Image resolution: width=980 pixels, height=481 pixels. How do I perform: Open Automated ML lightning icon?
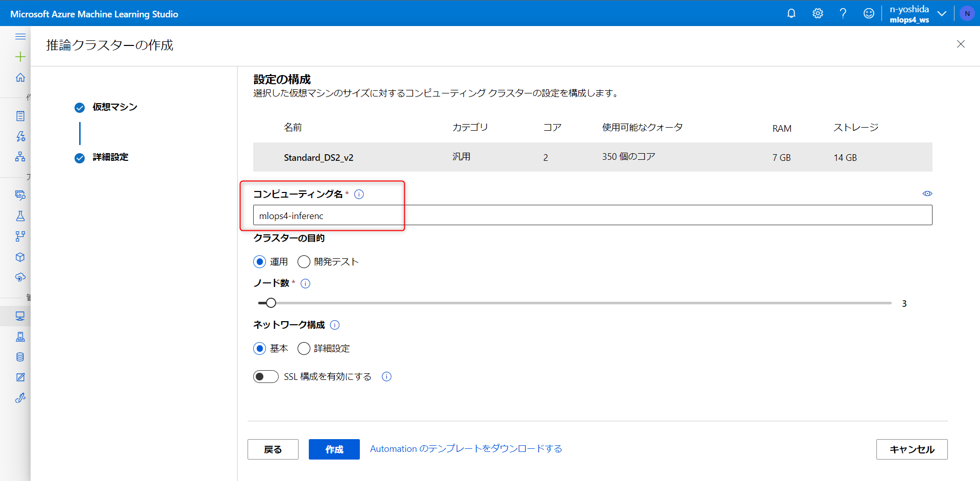pos(20,136)
